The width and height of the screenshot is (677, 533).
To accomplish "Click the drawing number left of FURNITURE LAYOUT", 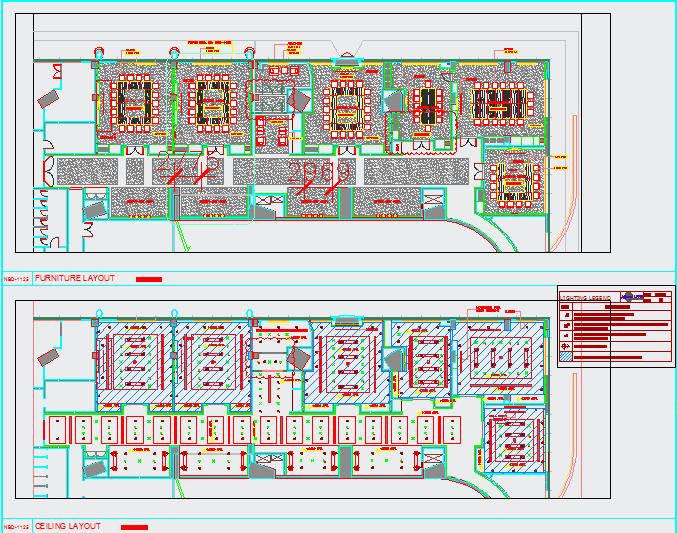I will (x=15, y=280).
